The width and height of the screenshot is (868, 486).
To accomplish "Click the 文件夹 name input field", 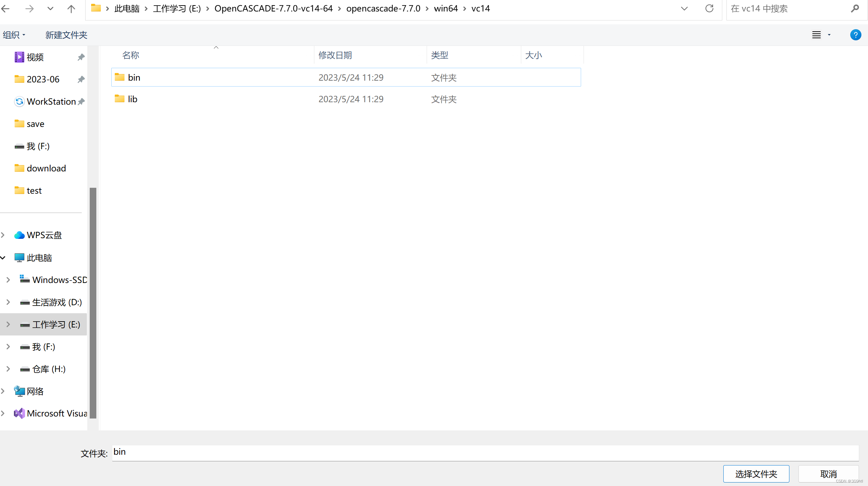I will (313, 452).
